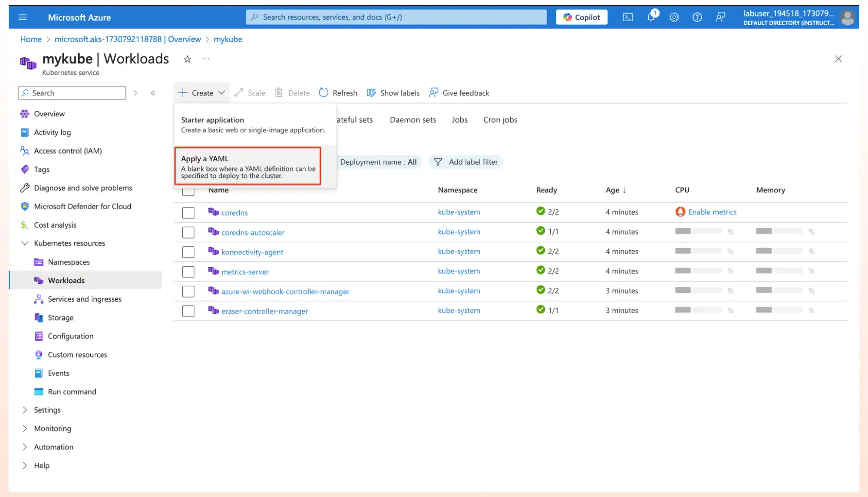Click the Copilot icon in top bar
The width and height of the screenshot is (868, 497).
[x=581, y=17]
